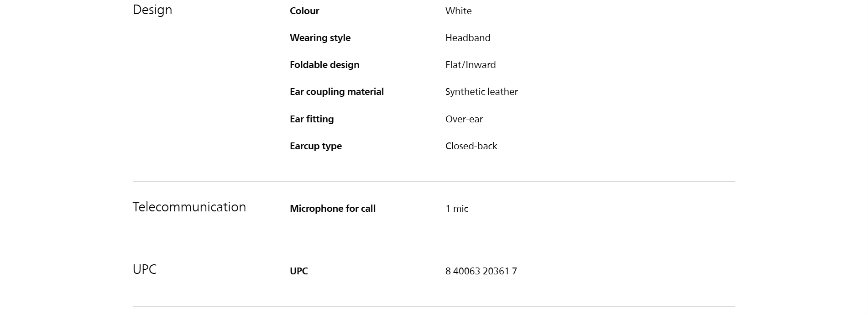868x315 pixels.
Task: Click the bold UPC row label
Action: [x=299, y=271]
